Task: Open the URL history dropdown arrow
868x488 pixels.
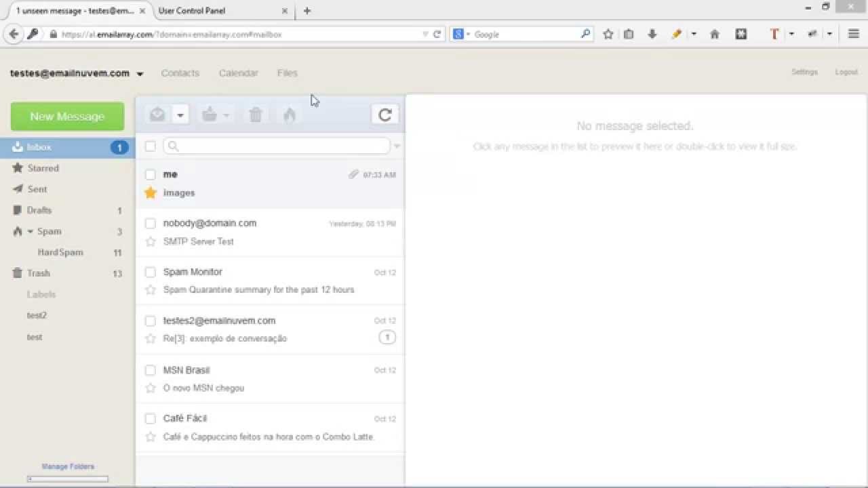Action: [425, 34]
